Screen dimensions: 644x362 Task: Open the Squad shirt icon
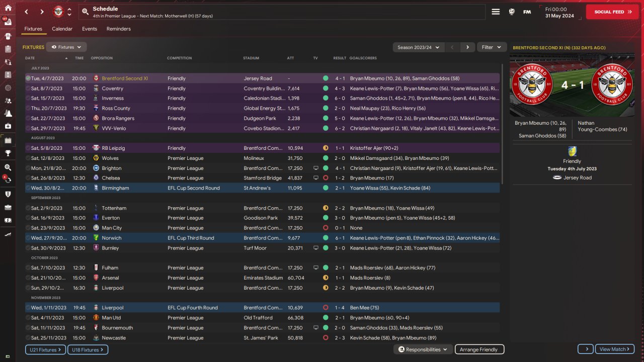click(8, 36)
